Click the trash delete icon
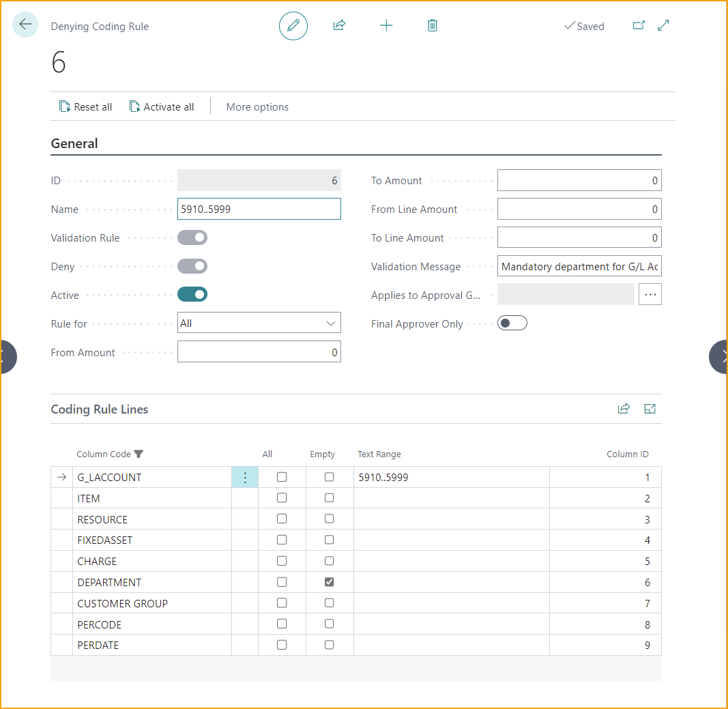The height and width of the screenshot is (709, 728). pyautogui.click(x=433, y=26)
